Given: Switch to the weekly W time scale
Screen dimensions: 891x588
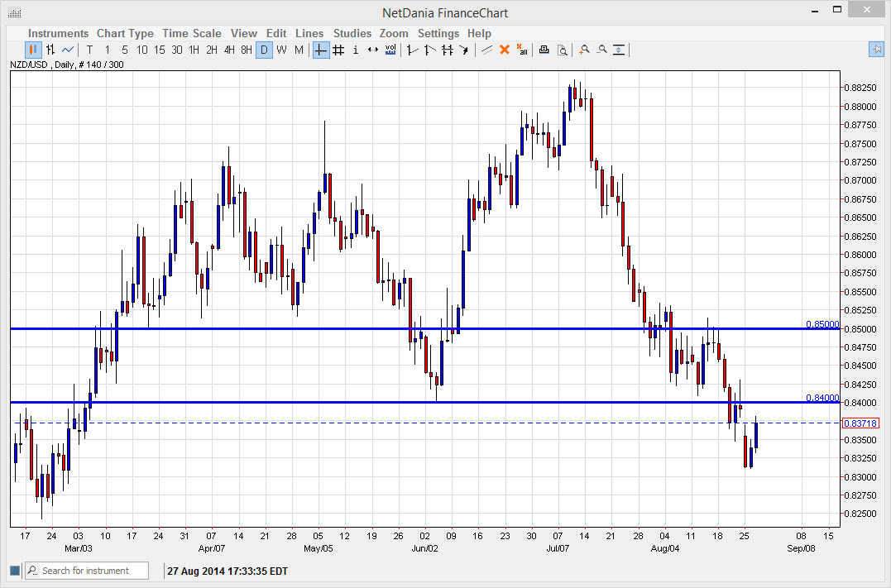Looking at the screenshot, I should 281,50.
